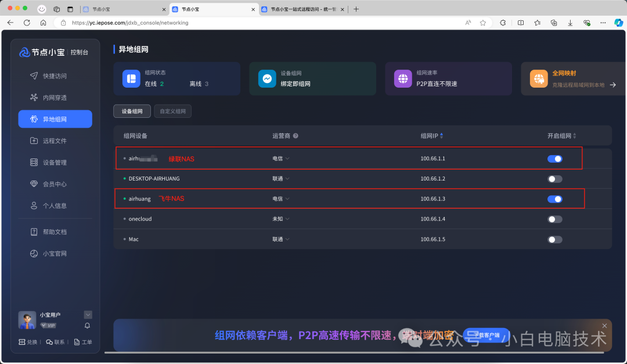Open 快捷访问 in the sidebar
Image resolution: width=627 pixels, height=364 pixels.
(55, 76)
